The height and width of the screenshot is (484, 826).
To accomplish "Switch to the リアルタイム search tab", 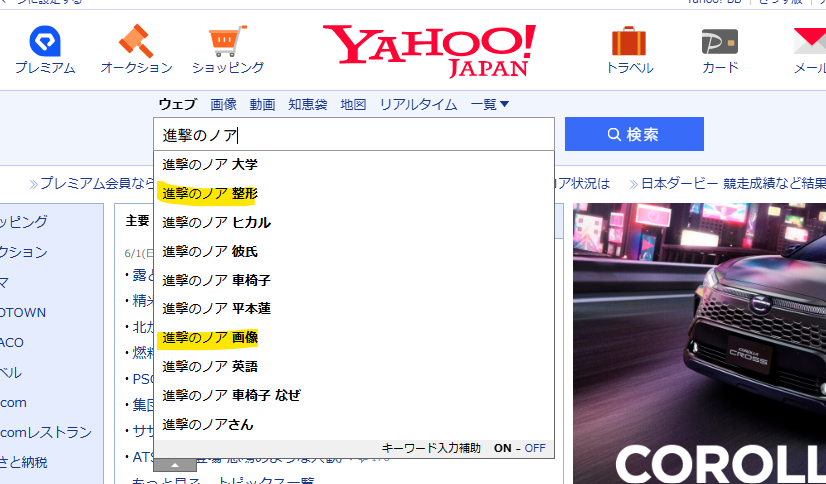I will (x=418, y=104).
